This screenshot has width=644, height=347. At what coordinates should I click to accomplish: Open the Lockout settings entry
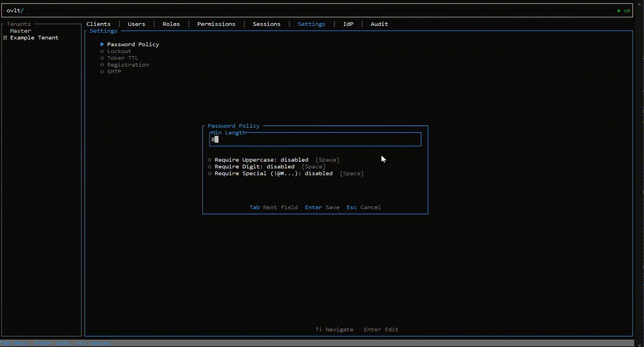tap(119, 51)
